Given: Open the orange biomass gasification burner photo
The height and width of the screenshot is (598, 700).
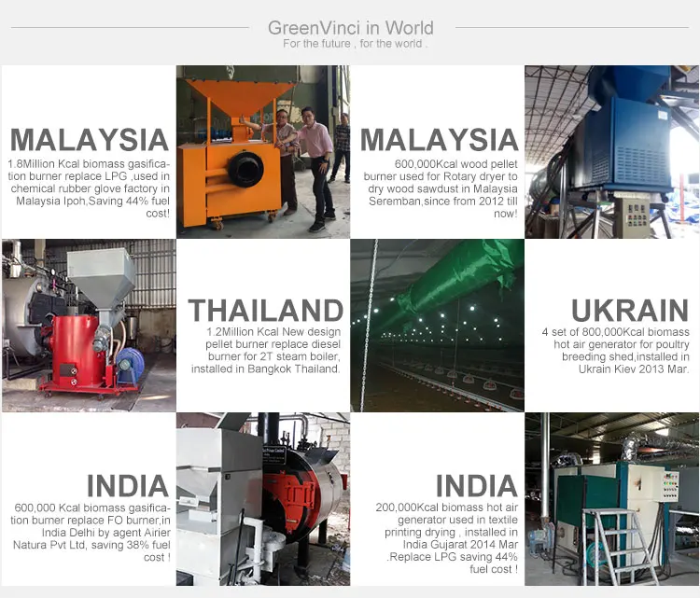Looking at the screenshot, I should coord(263,152).
